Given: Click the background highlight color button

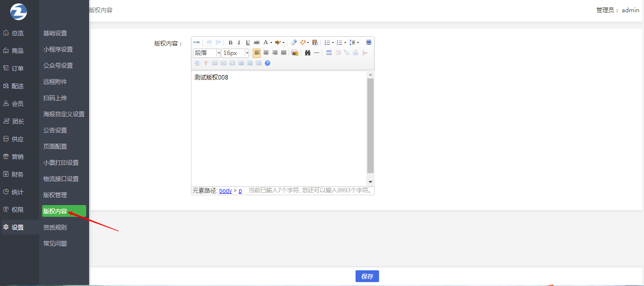Looking at the screenshot, I should [x=277, y=43].
